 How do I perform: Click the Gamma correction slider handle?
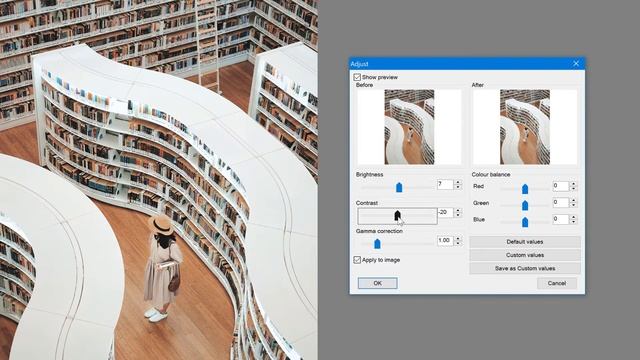coord(377,244)
